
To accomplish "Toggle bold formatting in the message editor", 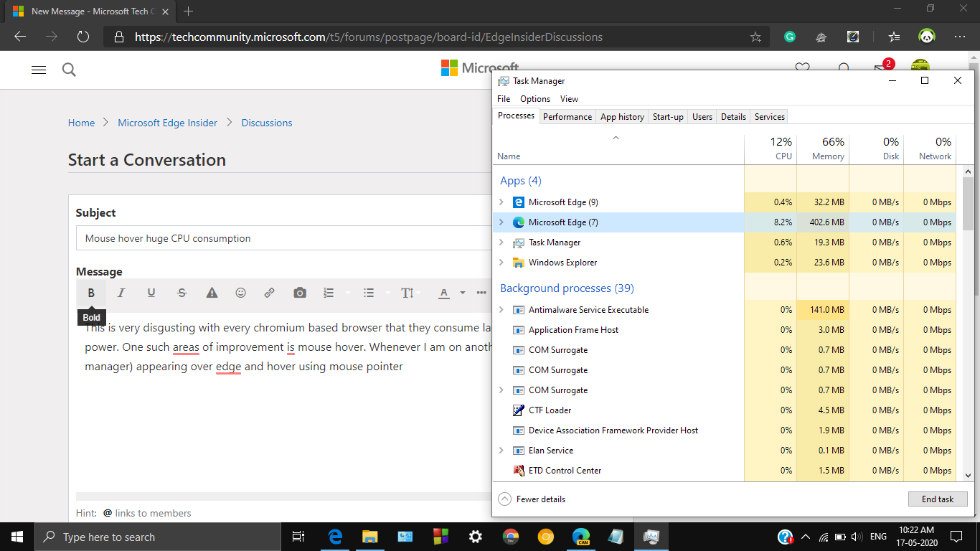I will pyautogui.click(x=91, y=293).
